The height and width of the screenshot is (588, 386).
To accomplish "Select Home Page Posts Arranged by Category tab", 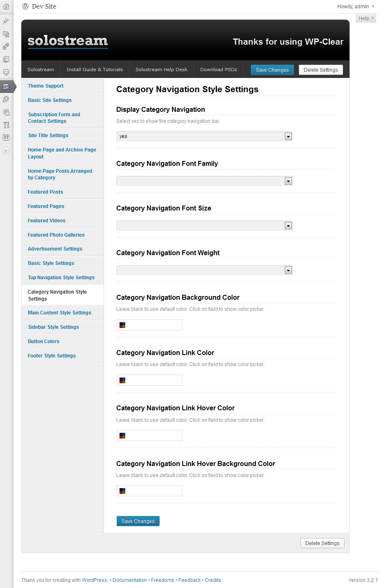I will (x=63, y=174).
